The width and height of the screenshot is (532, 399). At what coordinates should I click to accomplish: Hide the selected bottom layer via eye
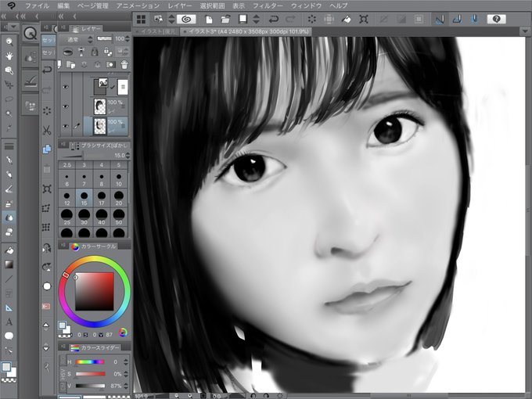[66, 126]
